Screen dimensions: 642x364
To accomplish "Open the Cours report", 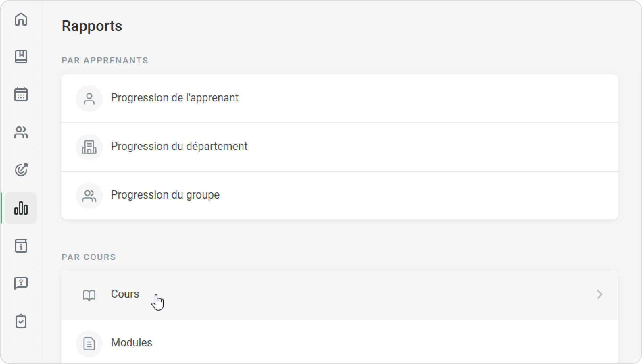I will coord(125,294).
